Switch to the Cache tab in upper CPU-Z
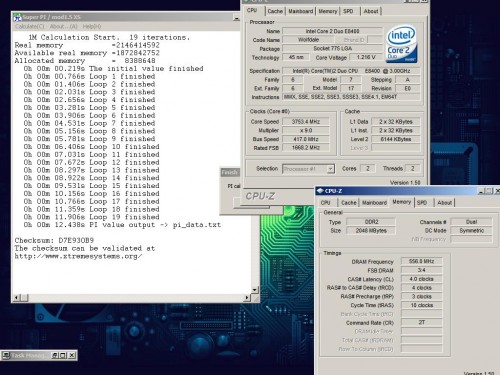500x375 pixels. (x=275, y=11)
